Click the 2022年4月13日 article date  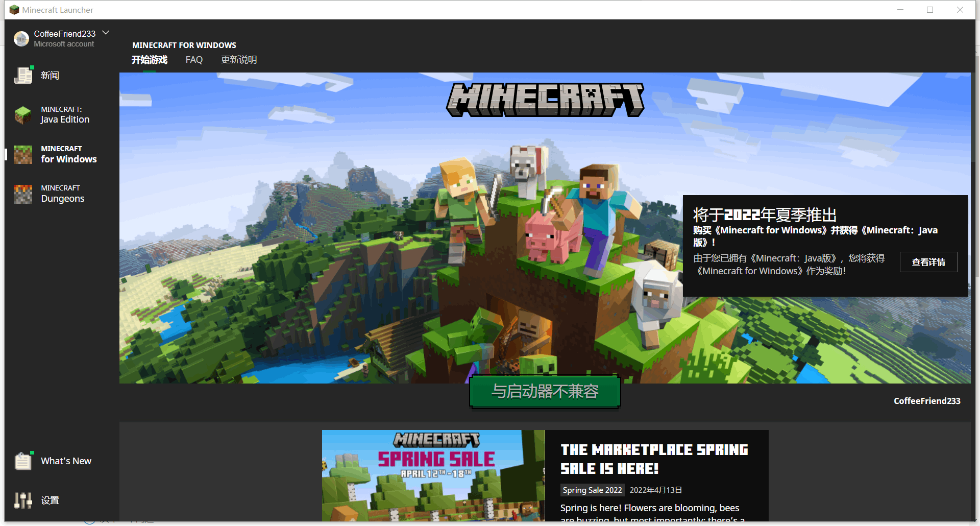click(x=656, y=490)
